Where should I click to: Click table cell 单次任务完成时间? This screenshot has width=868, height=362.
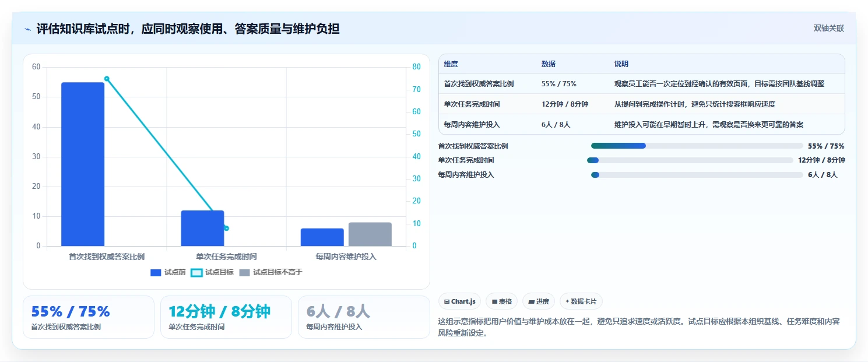(x=472, y=104)
